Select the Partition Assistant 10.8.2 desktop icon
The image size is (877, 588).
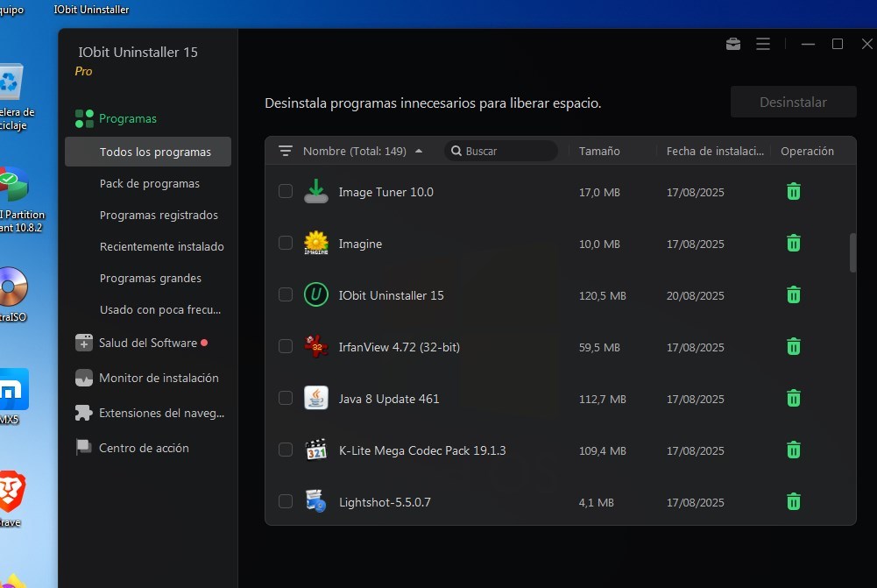(13, 185)
